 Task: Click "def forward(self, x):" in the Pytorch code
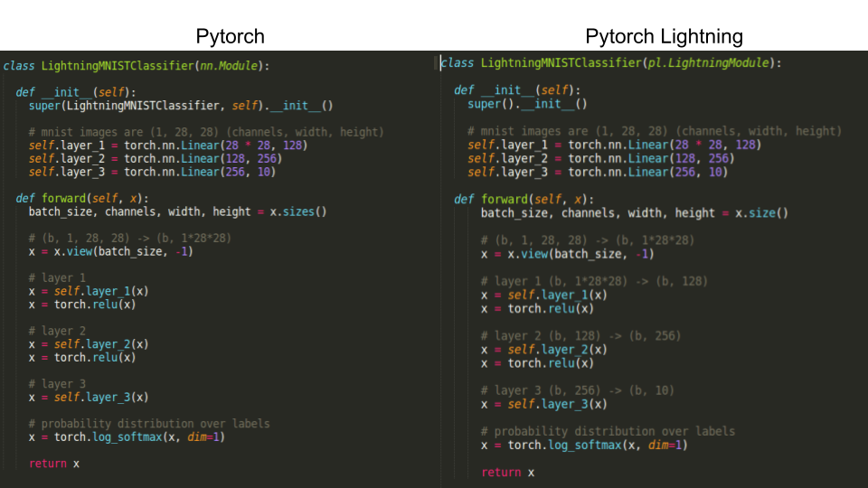point(82,199)
